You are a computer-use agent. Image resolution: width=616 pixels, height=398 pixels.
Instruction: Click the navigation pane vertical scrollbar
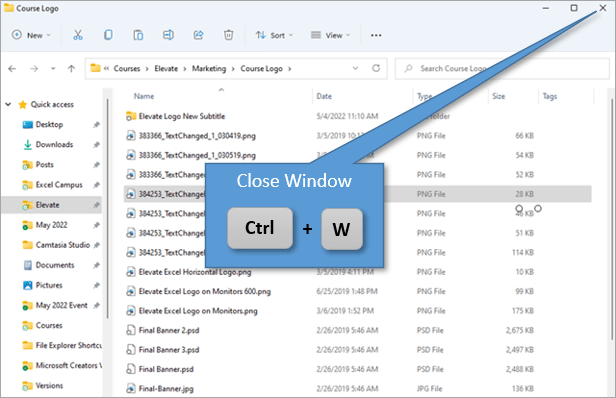[108, 208]
